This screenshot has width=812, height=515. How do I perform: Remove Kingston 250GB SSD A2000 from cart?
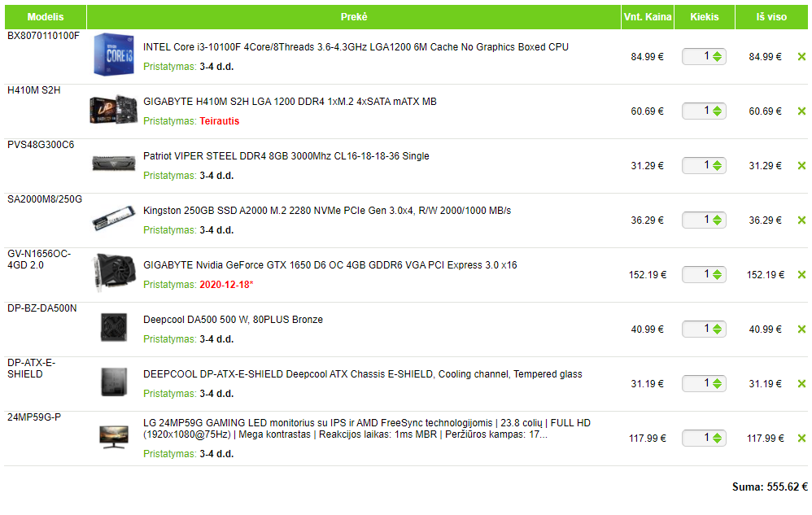pos(801,220)
